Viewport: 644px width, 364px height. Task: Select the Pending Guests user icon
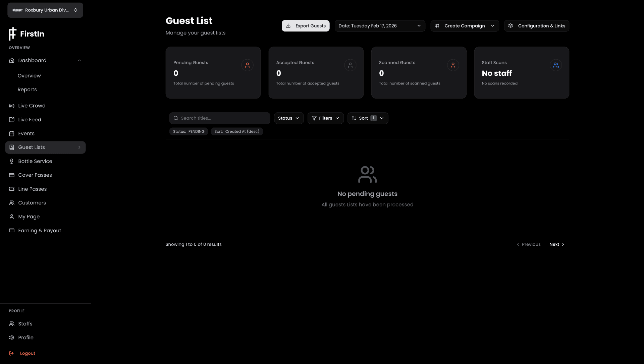point(247,65)
